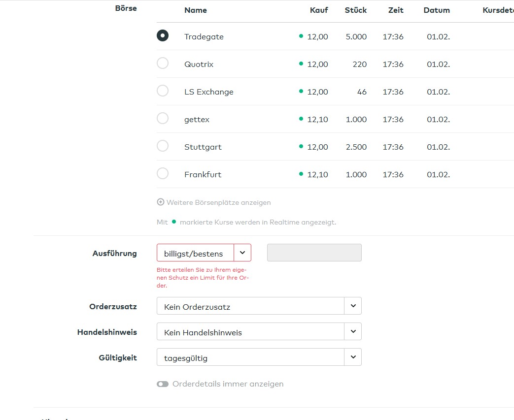The image size is (514, 420).
Task: Click the billigst/bestens execution field
Action: click(x=195, y=253)
